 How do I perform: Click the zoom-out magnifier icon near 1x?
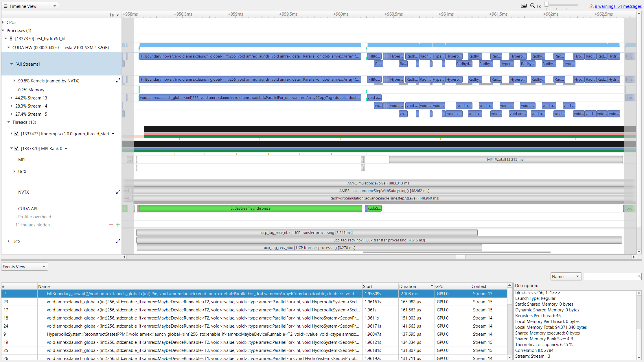point(533,5)
